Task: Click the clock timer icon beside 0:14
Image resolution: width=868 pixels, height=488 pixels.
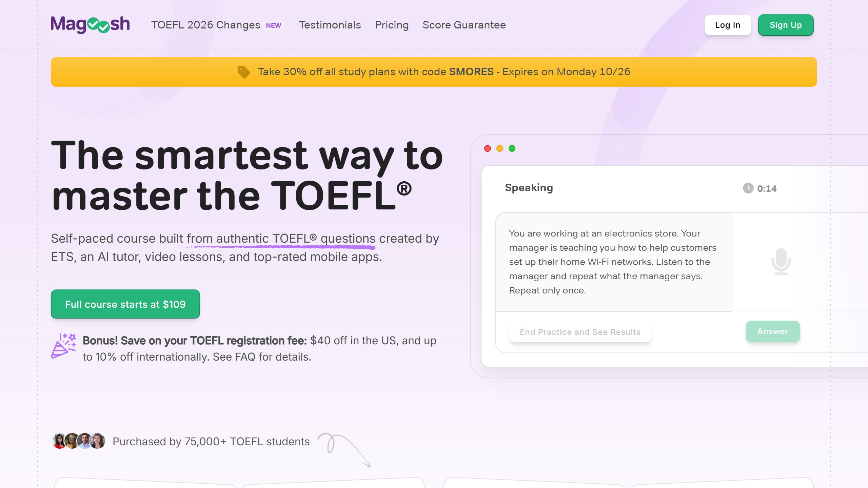Action: tap(748, 188)
